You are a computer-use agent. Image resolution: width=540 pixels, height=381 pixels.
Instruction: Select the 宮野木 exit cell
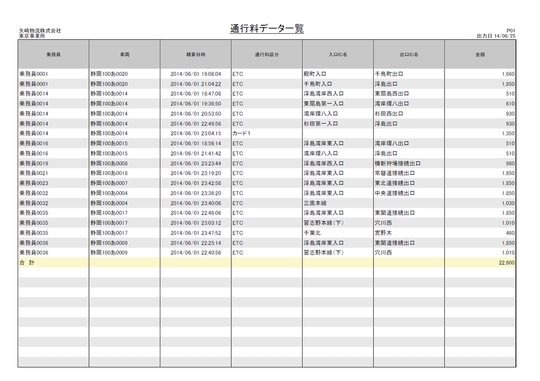coord(383,233)
